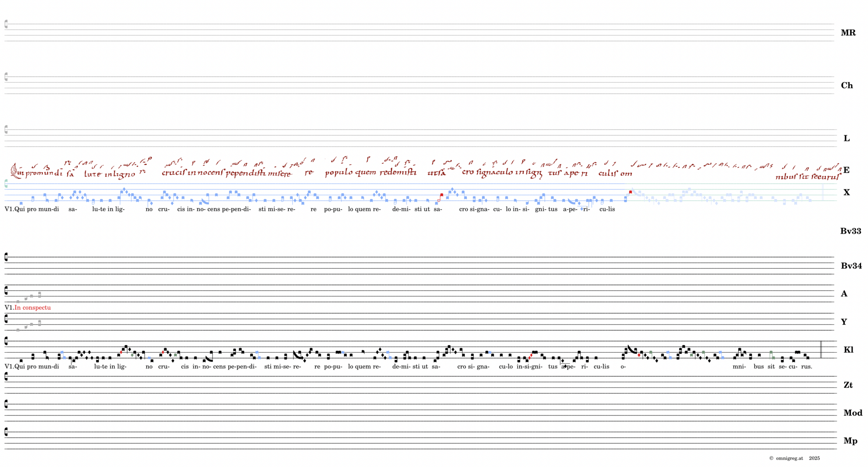Image resolution: width=868 pixels, height=467 pixels.
Task: Click the clef at the Kl staff start
Action: (x=6, y=341)
